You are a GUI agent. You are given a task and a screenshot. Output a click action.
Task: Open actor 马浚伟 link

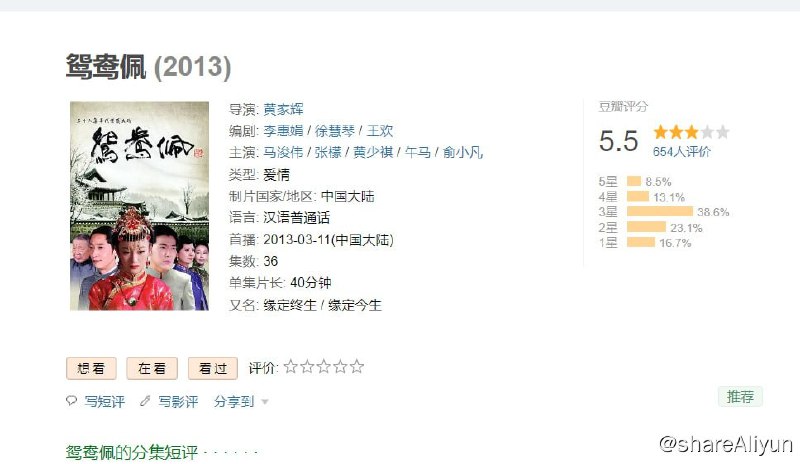(283, 152)
